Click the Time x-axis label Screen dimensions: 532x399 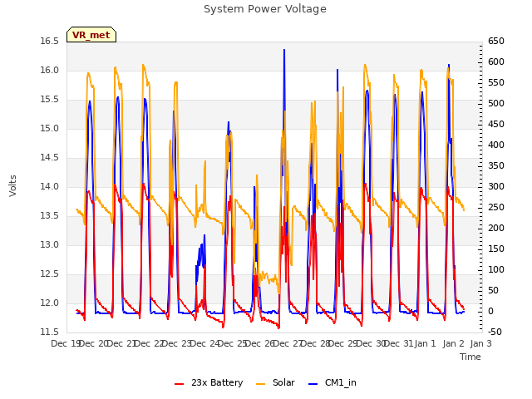click(470, 357)
